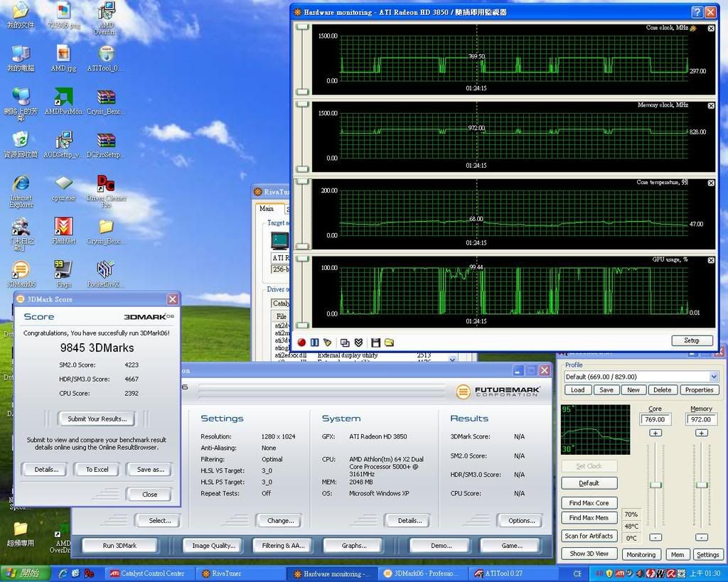Click the detach graphs window icon
This screenshot has width=728, height=582.
point(345,343)
